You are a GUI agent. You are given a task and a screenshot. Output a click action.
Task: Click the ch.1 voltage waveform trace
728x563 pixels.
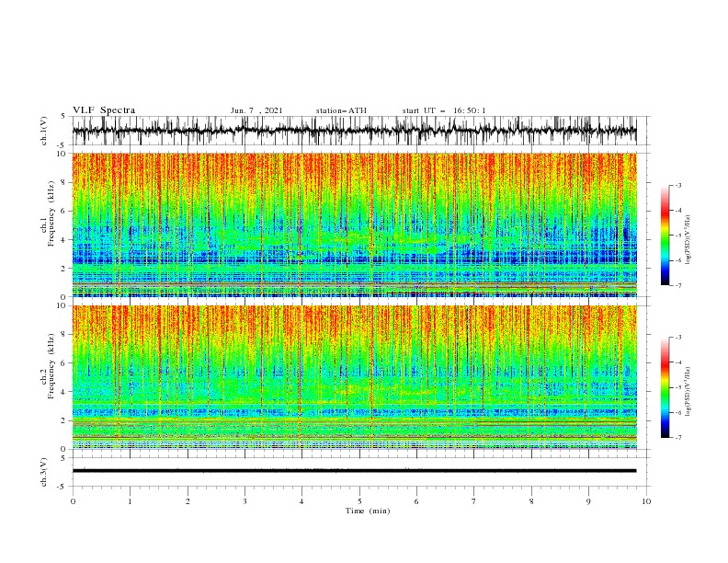coord(354,131)
